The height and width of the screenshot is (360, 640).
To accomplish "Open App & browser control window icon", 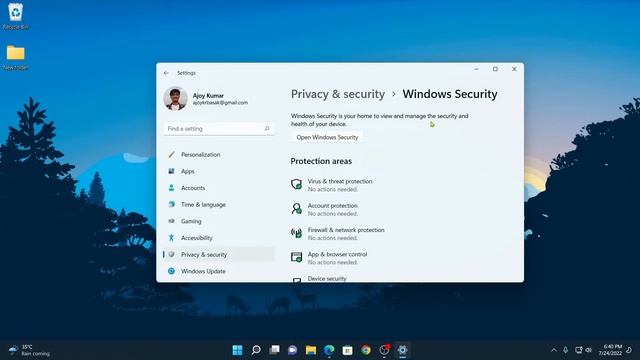I will [296, 257].
